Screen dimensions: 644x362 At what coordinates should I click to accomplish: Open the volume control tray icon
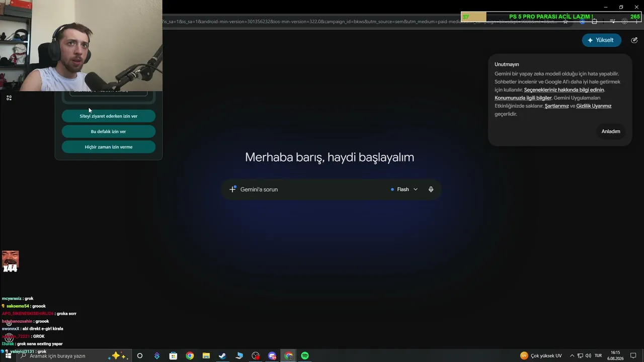coord(588,356)
